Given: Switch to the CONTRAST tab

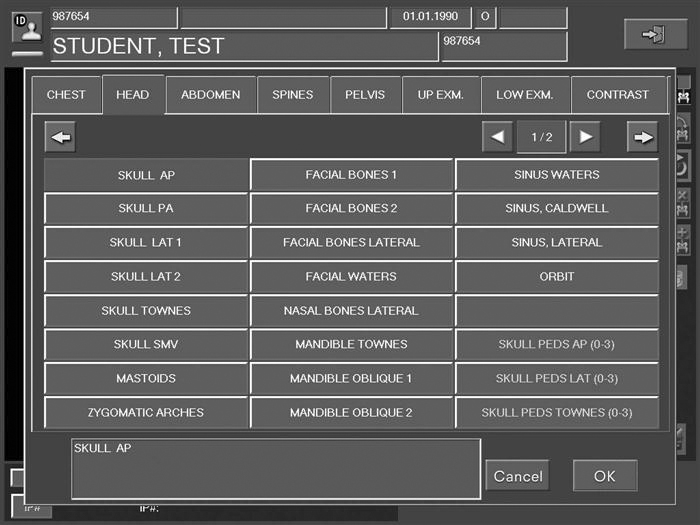Looking at the screenshot, I should [x=617, y=95].
